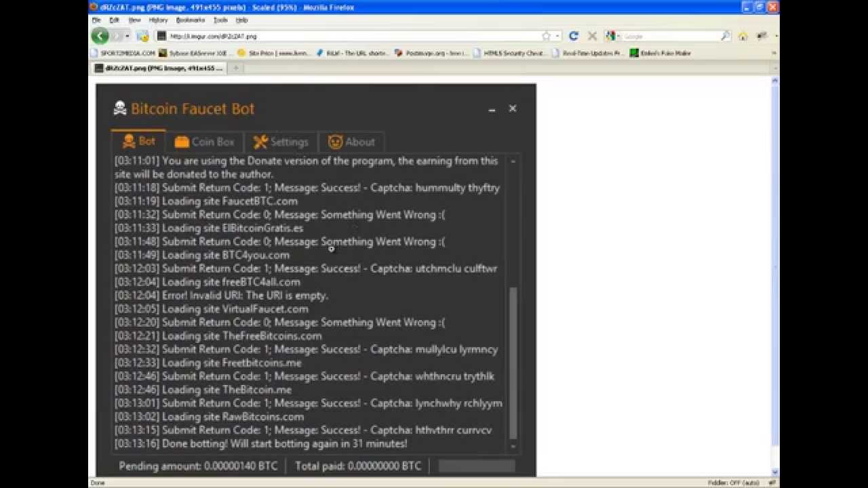Click the search magnifier icon
The width and height of the screenshot is (868, 488).
click(725, 36)
